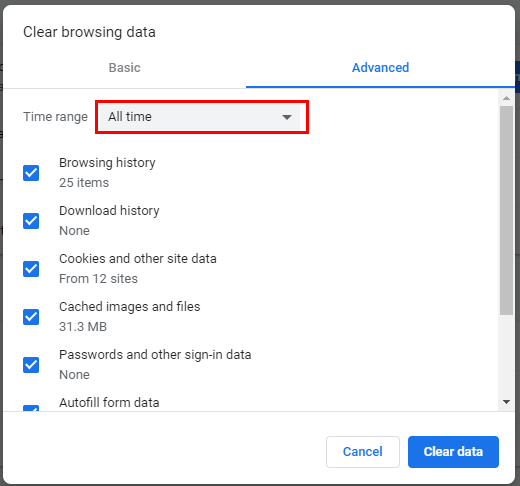Uncheck the Browsing history checkbox

(x=31, y=173)
